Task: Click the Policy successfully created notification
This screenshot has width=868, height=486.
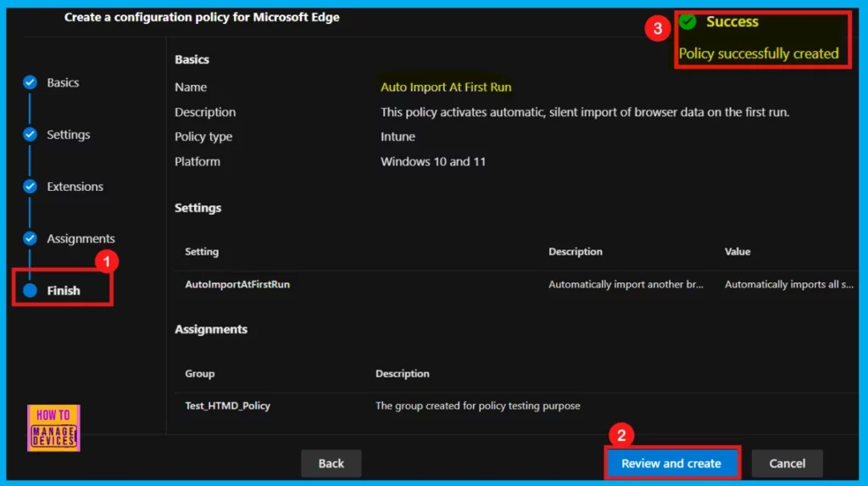Action: coord(759,53)
